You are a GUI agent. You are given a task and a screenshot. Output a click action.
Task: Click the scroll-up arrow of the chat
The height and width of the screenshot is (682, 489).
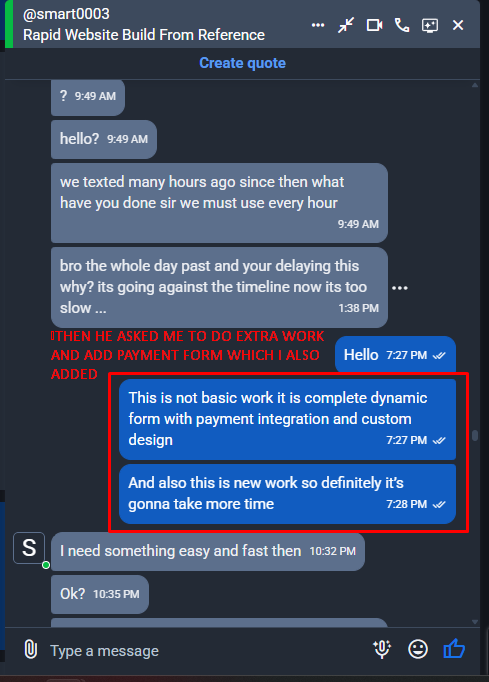(475, 85)
